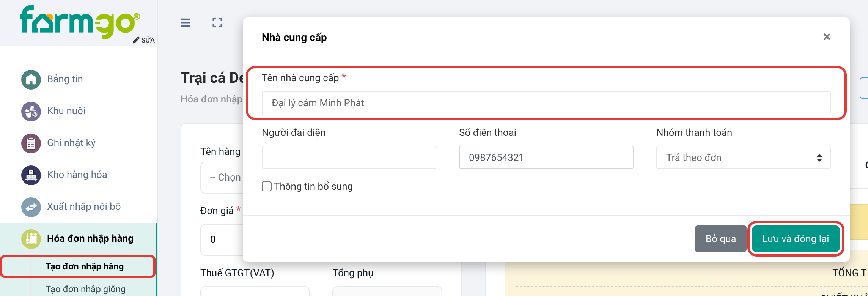Click the Khu nuôi sidebar icon
This screenshot has height=296, width=868.
31,111
